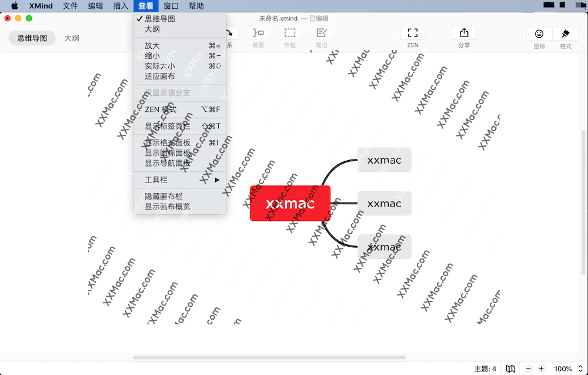Choose 显示图标面板 menu item
Viewport: 588px width, 375px height.
(179, 153)
